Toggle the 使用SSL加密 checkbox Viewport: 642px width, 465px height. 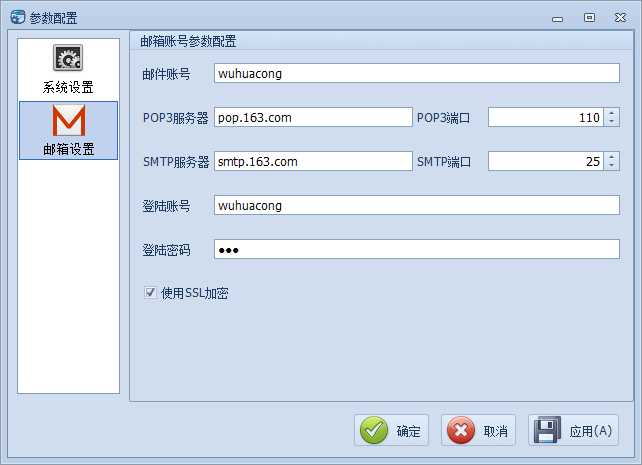pos(150,292)
